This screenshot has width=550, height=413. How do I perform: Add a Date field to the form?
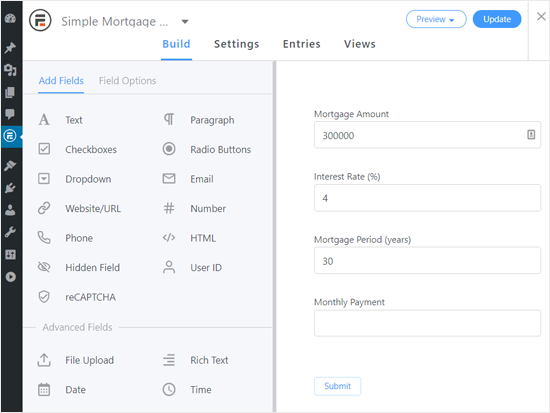point(62,389)
